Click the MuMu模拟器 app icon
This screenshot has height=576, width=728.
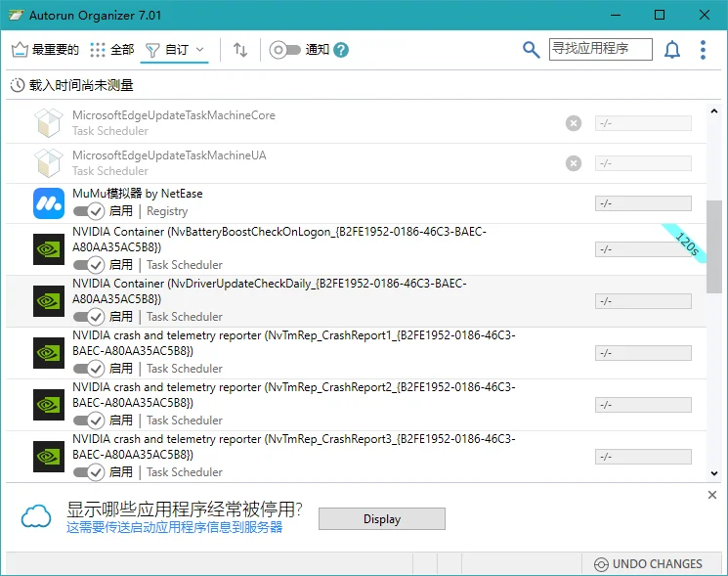coord(49,203)
